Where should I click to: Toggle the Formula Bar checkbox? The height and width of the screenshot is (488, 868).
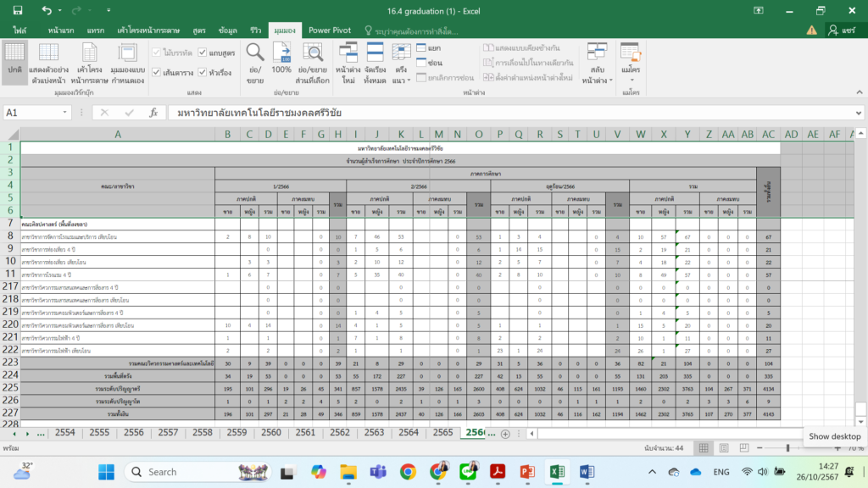[x=203, y=53]
